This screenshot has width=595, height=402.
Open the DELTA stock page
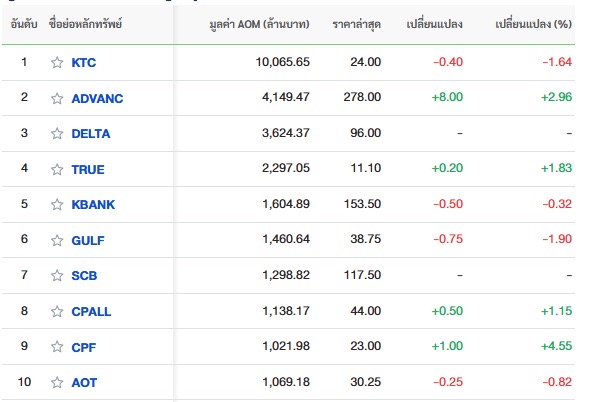coord(91,134)
